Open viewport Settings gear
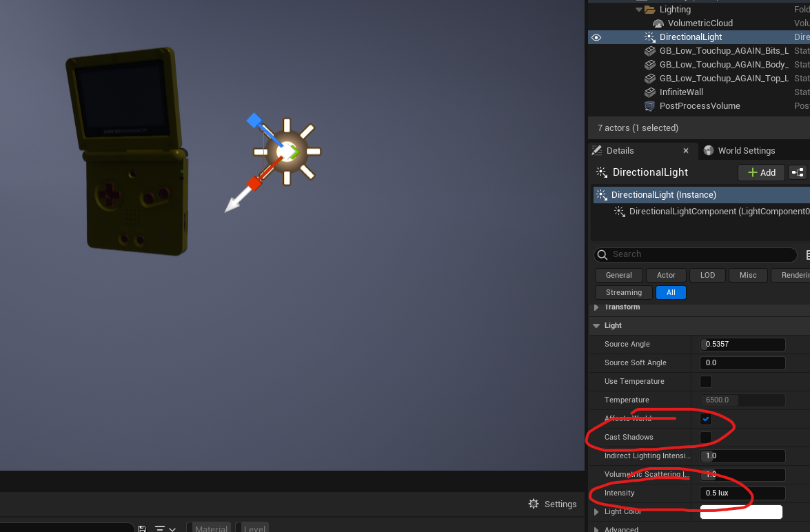Screen dimensions: 810x532 click(x=534, y=504)
